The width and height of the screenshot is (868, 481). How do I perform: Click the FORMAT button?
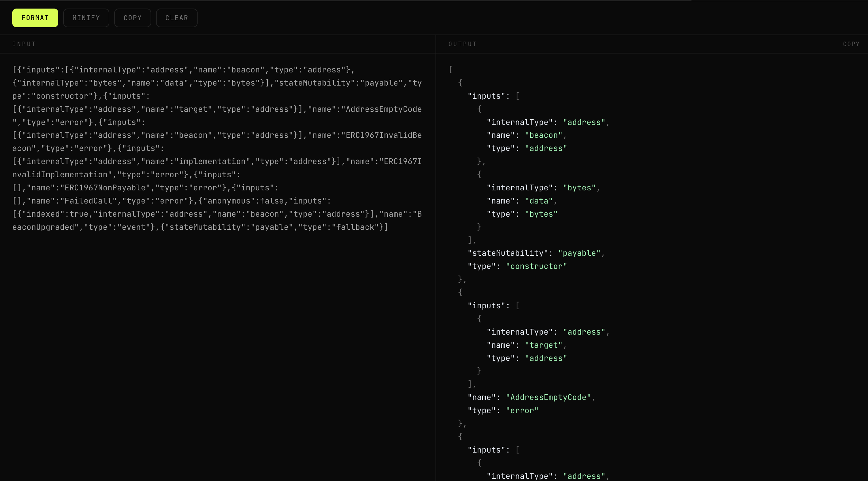[x=35, y=18]
